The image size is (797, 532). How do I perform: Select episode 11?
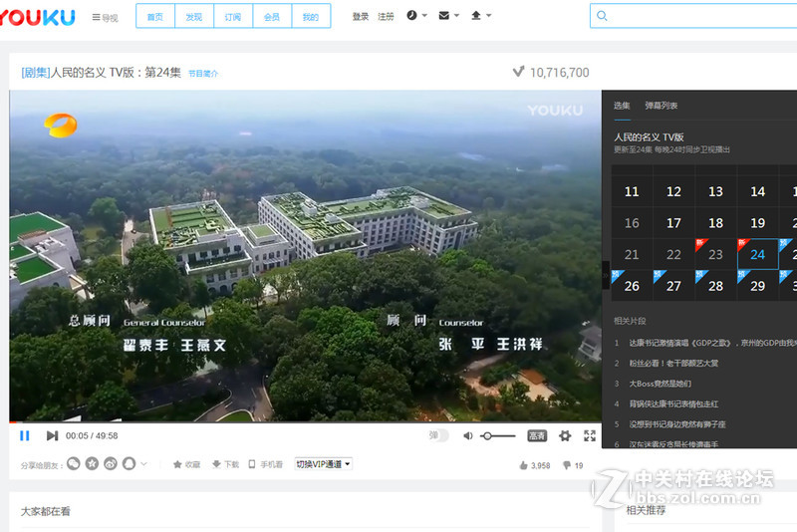point(632,191)
